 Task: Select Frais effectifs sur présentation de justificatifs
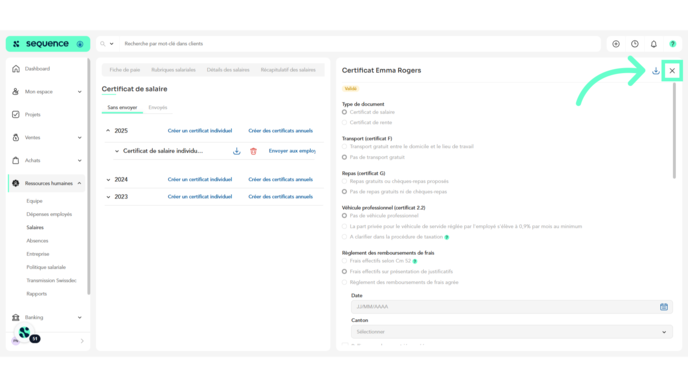pyautogui.click(x=344, y=272)
